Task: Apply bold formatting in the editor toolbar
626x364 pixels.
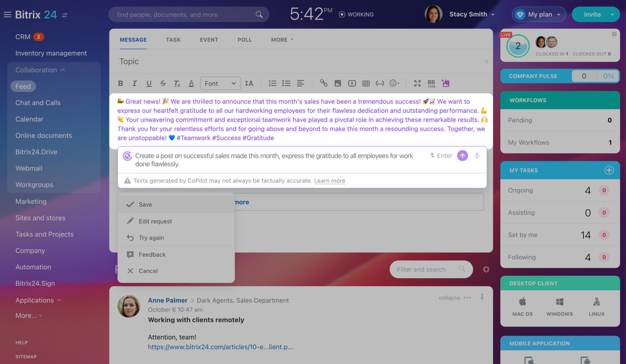Action: coord(121,84)
